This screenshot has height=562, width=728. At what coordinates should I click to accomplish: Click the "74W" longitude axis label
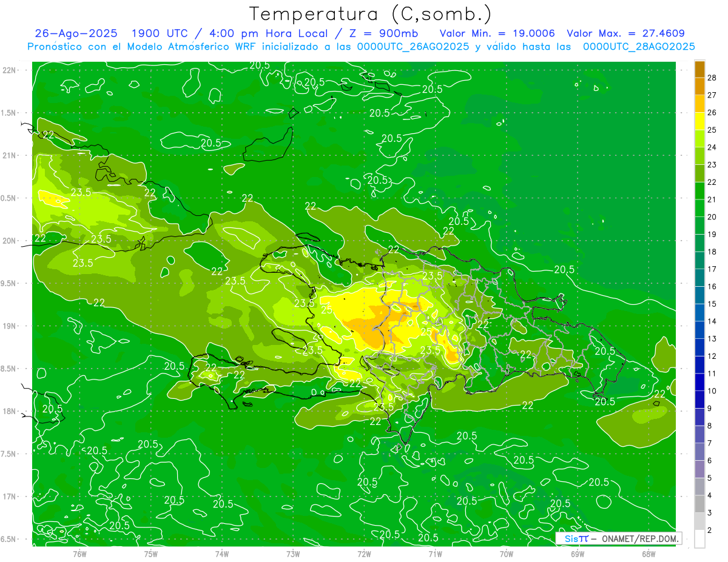coord(222,553)
